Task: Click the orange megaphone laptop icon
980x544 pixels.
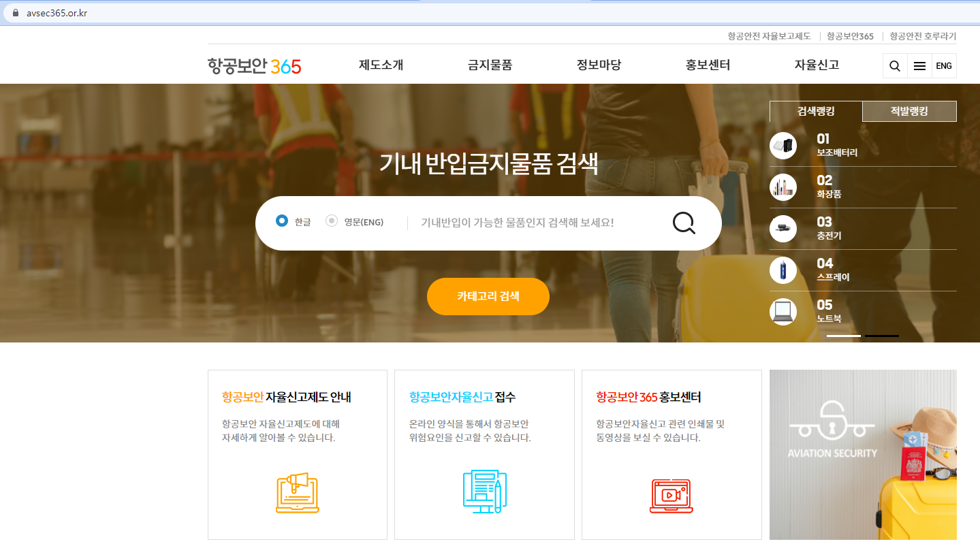Action: pos(298,492)
